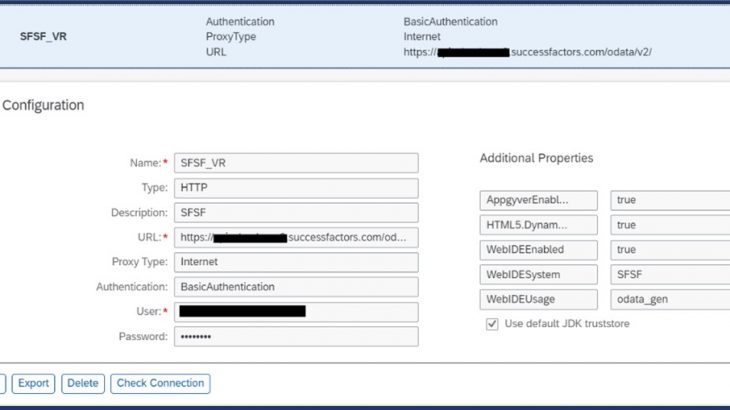
Task: Click the Additional Properties heading
Action: point(536,158)
